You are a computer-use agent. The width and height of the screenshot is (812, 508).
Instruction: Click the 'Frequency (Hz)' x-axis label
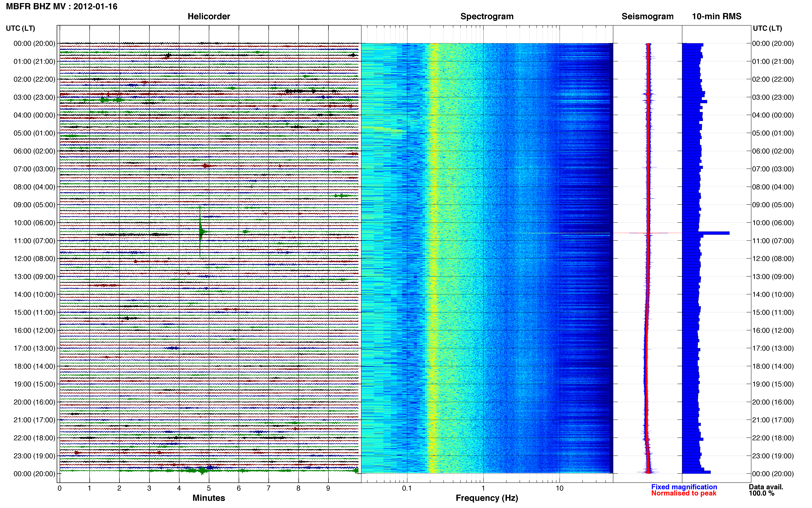tap(487, 498)
